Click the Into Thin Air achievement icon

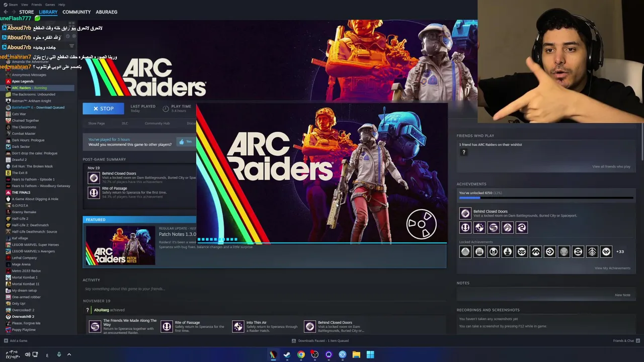(238, 327)
